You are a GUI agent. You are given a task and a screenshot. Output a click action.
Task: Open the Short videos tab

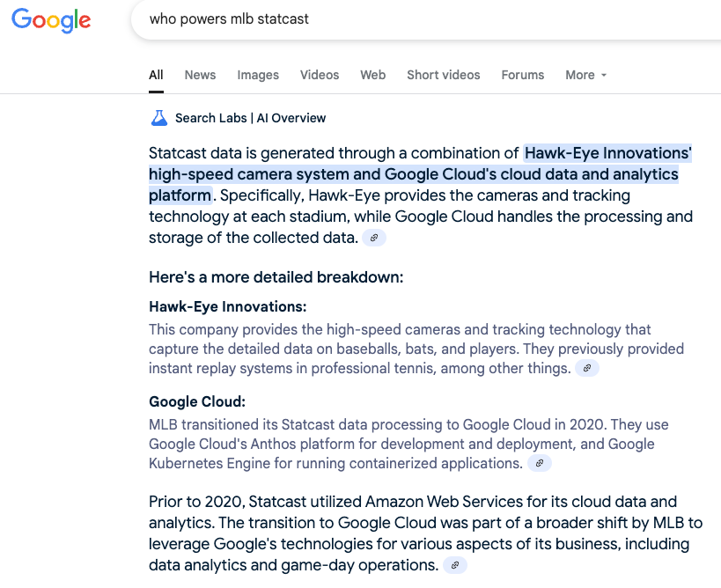pyautogui.click(x=444, y=75)
